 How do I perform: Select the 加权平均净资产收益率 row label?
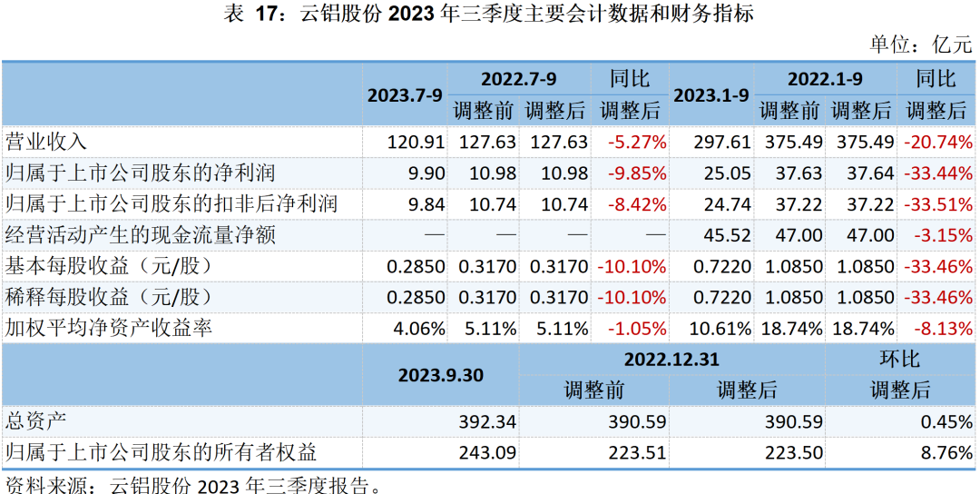click(109, 328)
